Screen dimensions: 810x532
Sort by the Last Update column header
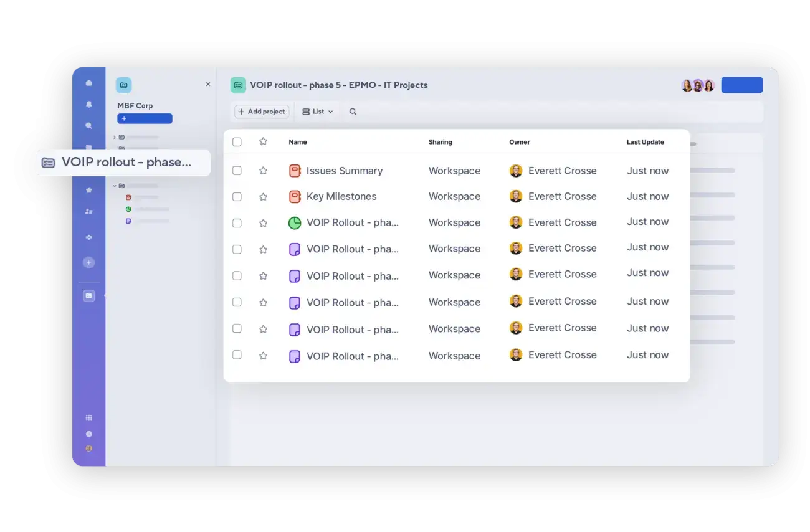coord(646,142)
